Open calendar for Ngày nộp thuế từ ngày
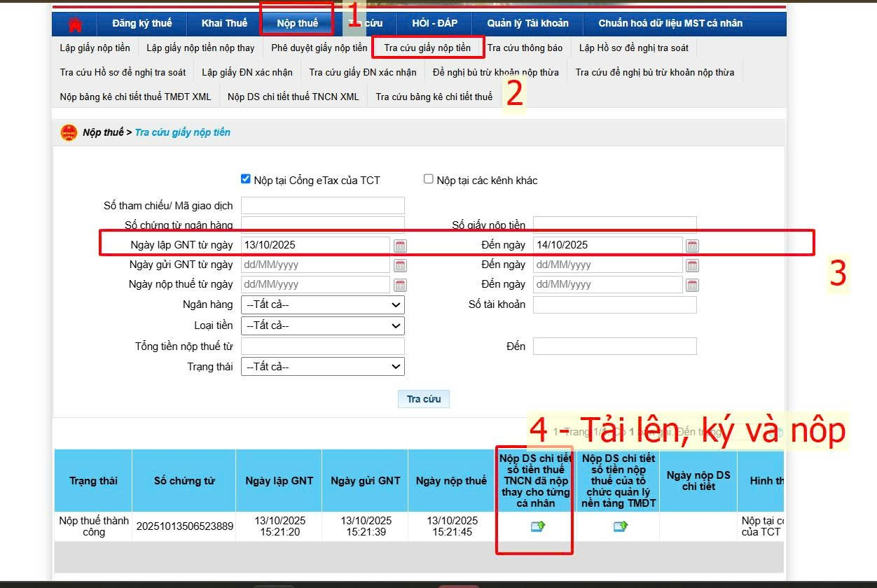877x588 pixels. pos(400,285)
